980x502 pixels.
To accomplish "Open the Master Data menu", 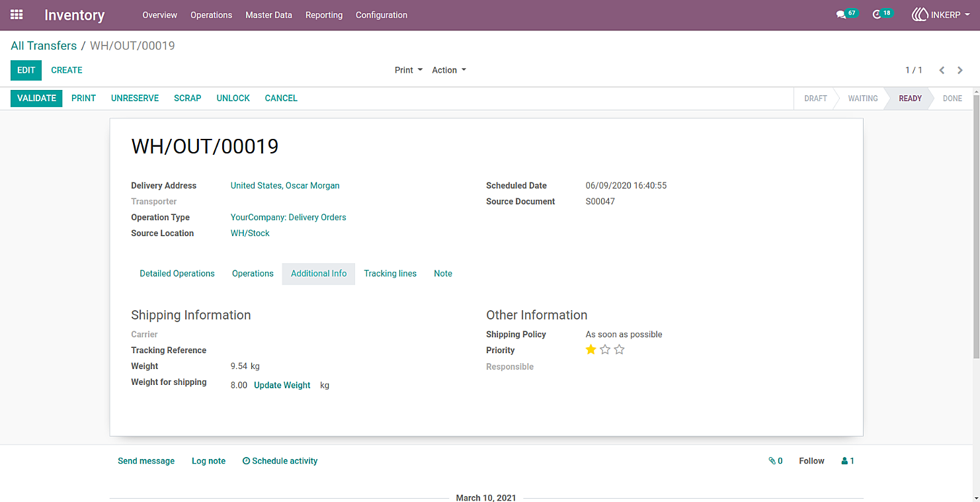I will pyautogui.click(x=268, y=15).
